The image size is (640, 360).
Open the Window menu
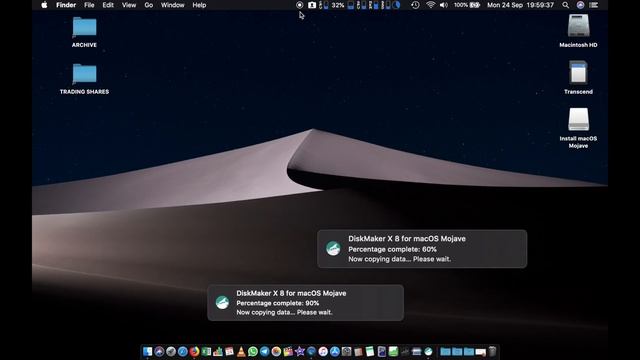(172, 5)
